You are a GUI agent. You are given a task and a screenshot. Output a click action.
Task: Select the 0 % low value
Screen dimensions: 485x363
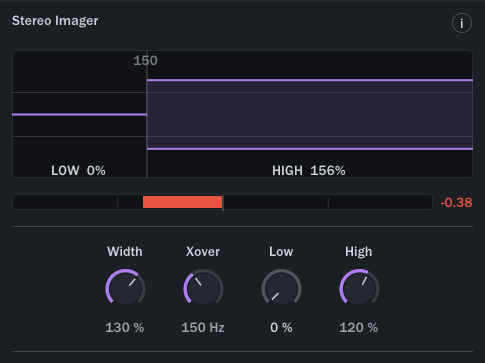coord(281,327)
